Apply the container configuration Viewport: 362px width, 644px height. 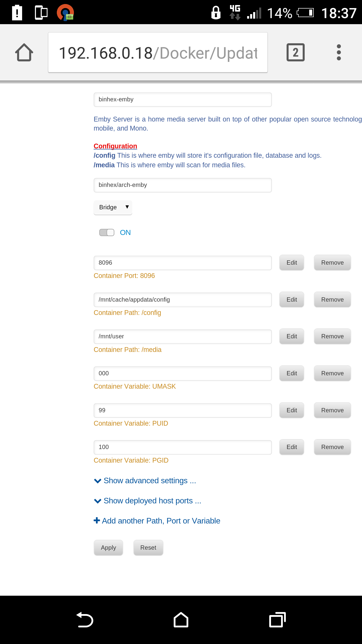[108, 548]
